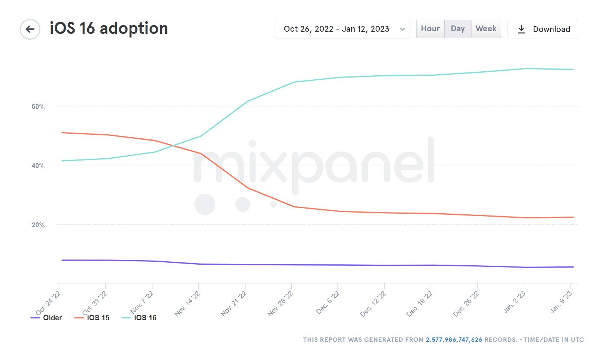
Task: Select the Day granularity option
Action: point(457,28)
